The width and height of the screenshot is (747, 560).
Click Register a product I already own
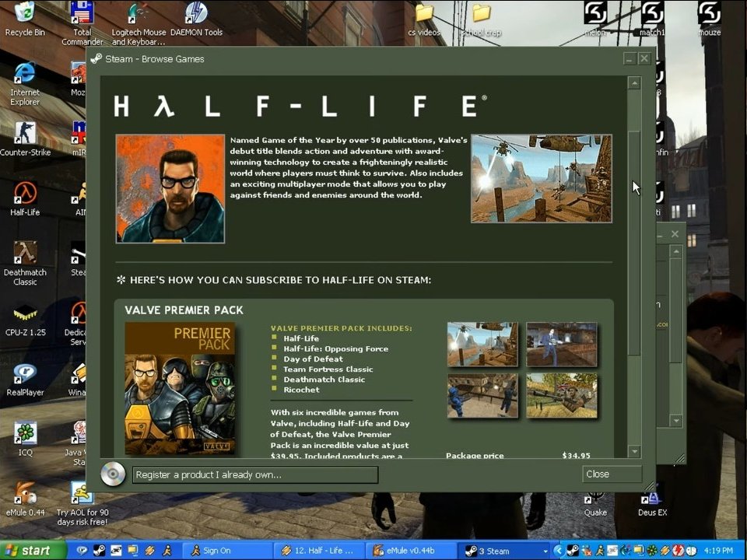coord(255,474)
